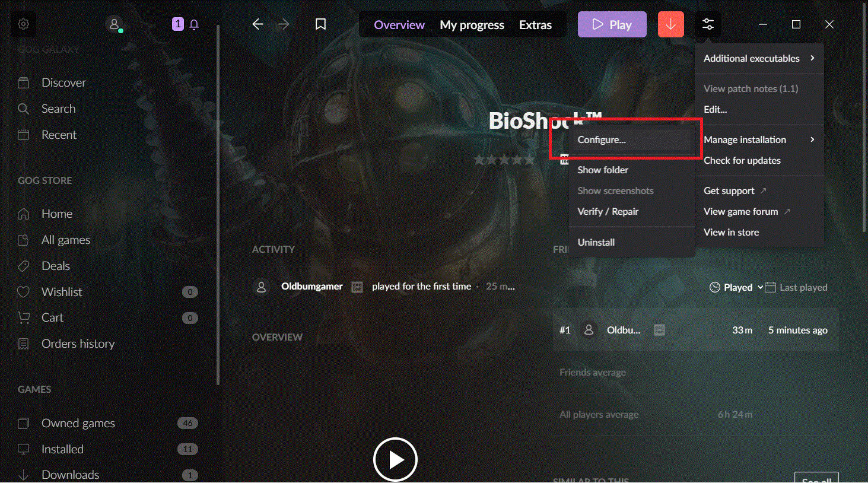Viewport: 868px width, 483px height.
Task: Click the Show screenshots entry
Action: tap(631, 190)
